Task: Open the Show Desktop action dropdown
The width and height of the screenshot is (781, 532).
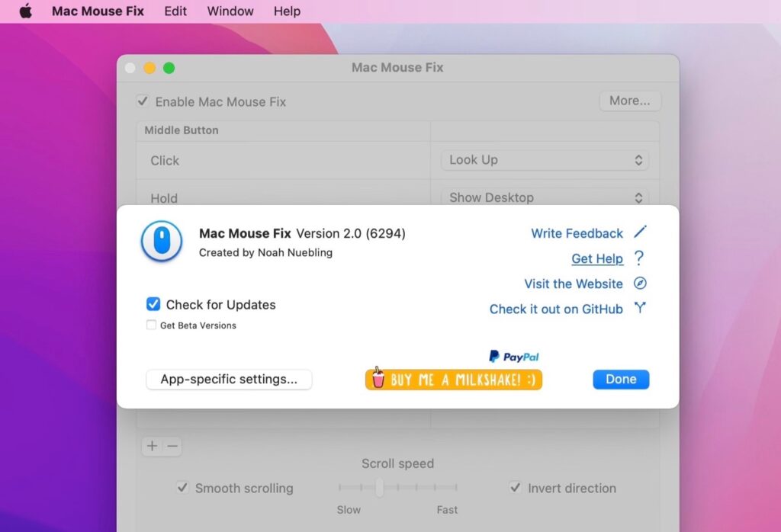Action: tap(544, 197)
